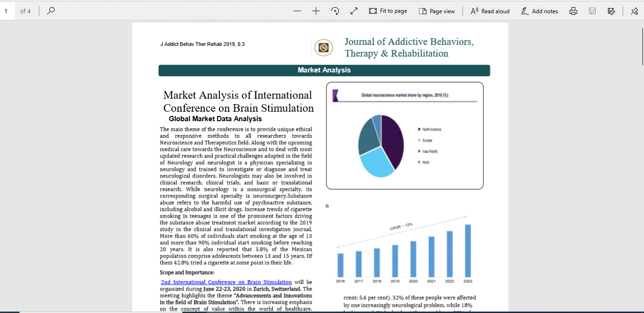
Task: Click the pie chart title text
Action: [405, 95]
